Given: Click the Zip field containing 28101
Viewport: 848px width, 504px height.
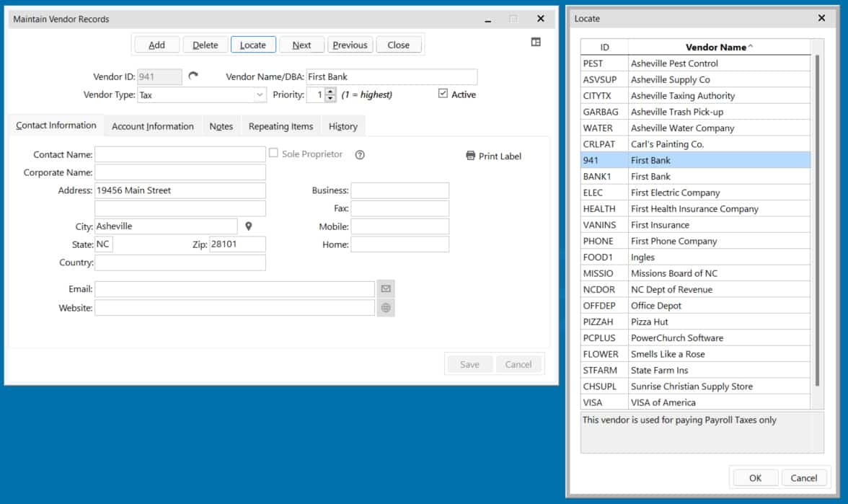Looking at the screenshot, I should pos(237,244).
